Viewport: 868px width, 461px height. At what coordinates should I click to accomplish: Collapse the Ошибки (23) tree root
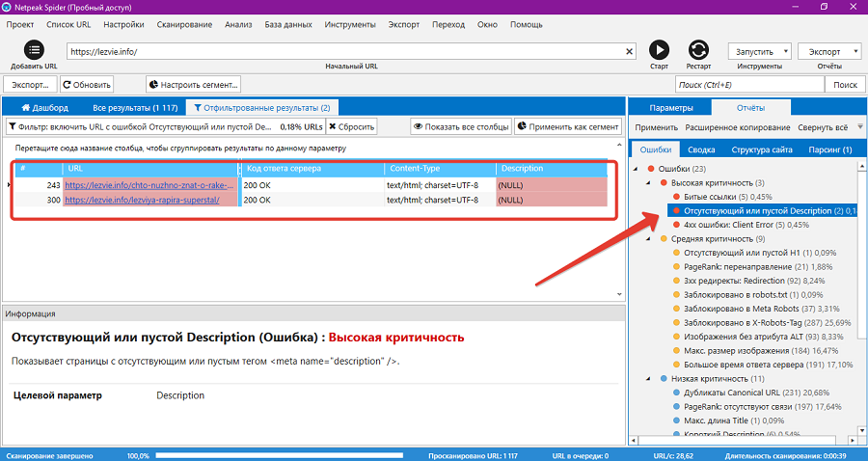(x=635, y=169)
